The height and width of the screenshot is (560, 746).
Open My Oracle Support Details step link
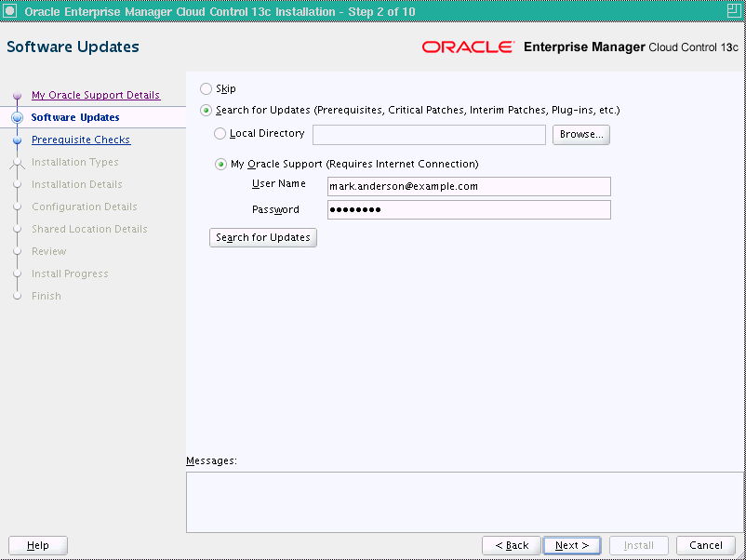click(96, 95)
